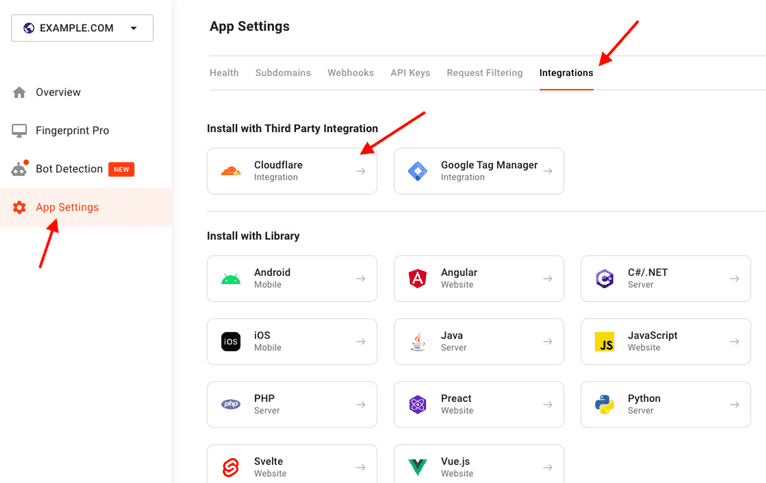Image resolution: width=766 pixels, height=483 pixels.
Task: Select the Preact Website library card
Action: pos(479,404)
